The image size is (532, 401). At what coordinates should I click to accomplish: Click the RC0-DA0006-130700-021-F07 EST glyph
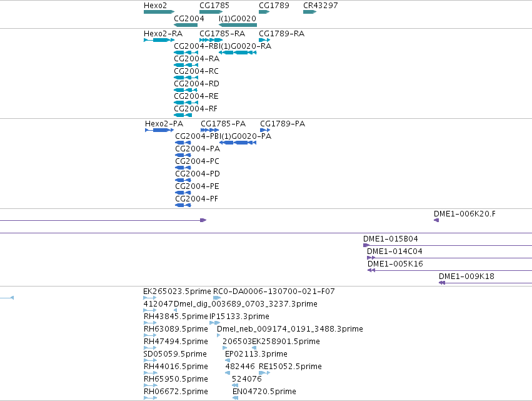pos(217,298)
